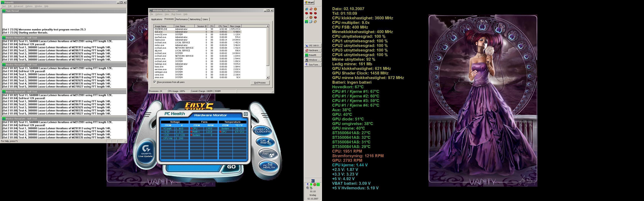Click the Safely Remove Hardware tray icon

tap(311, 188)
